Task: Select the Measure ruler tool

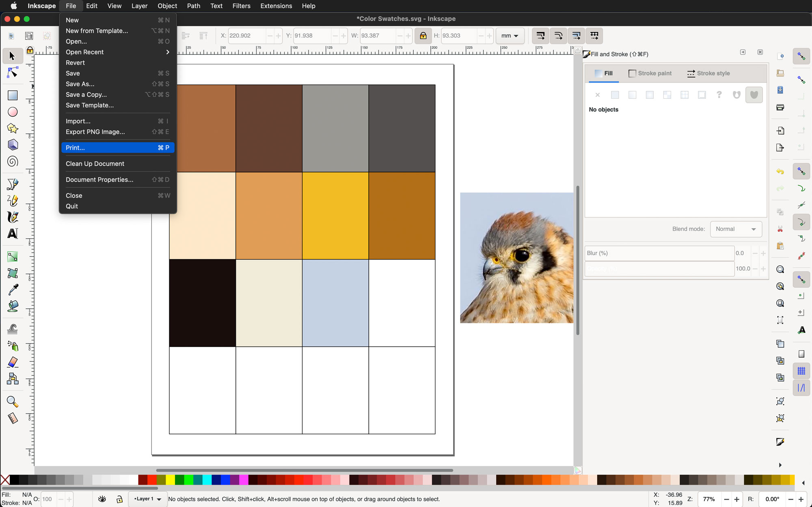Action: click(13, 418)
